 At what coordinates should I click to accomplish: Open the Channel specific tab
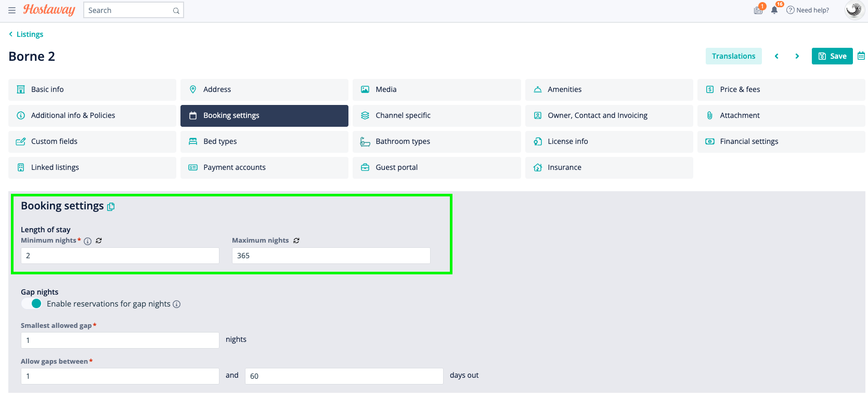click(x=436, y=115)
